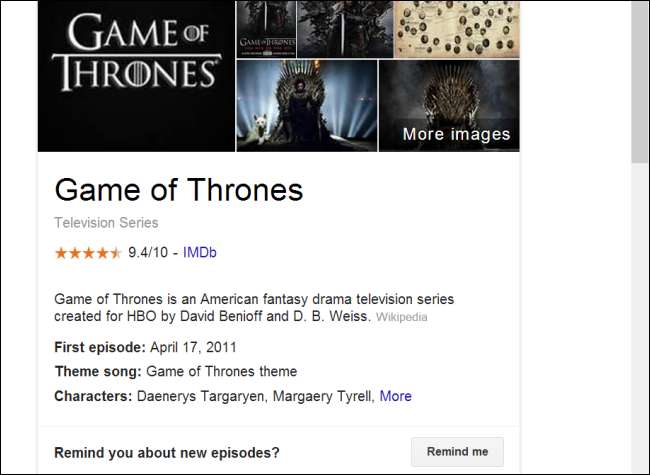Image resolution: width=650 pixels, height=475 pixels.
Task: Open the map image thumbnail
Action: click(x=457, y=28)
